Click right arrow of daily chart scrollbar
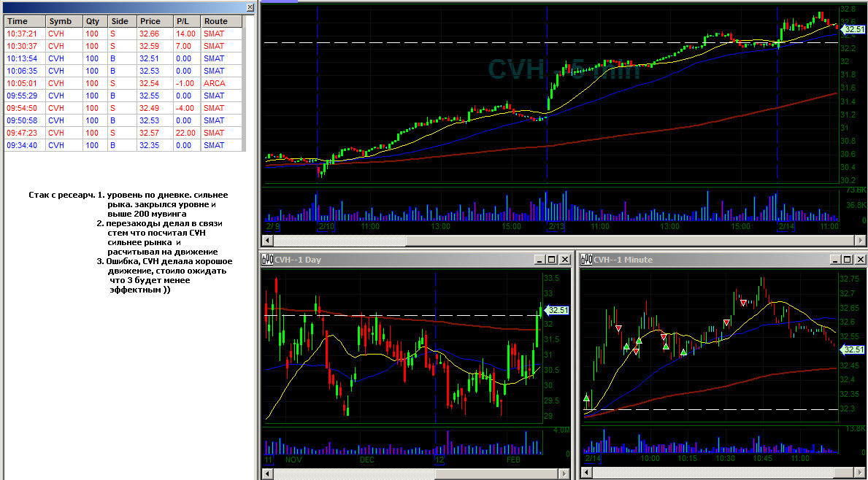This screenshot has width=868, height=480. [x=564, y=474]
